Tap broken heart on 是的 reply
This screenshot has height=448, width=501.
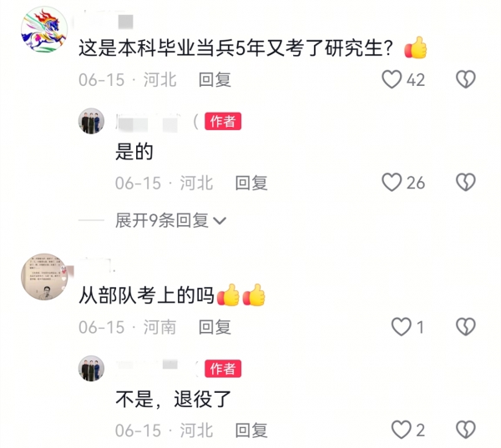(x=466, y=183)
